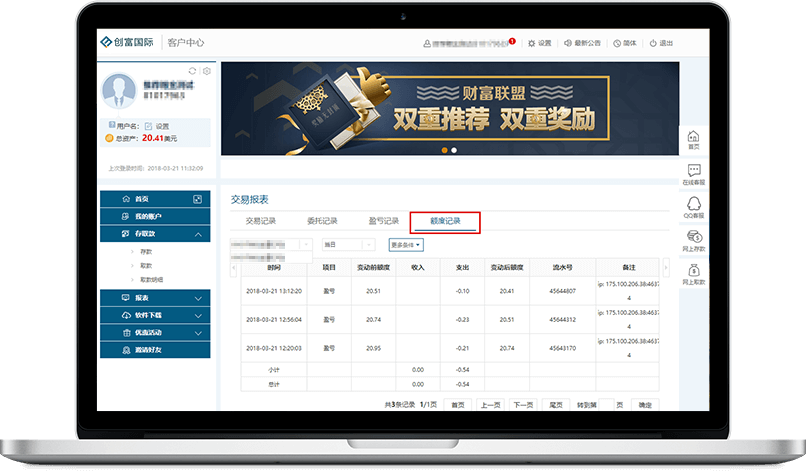The image size is (806, 472).
Task: Click 客户中心 header title
Action: click(x=186, y=43)
